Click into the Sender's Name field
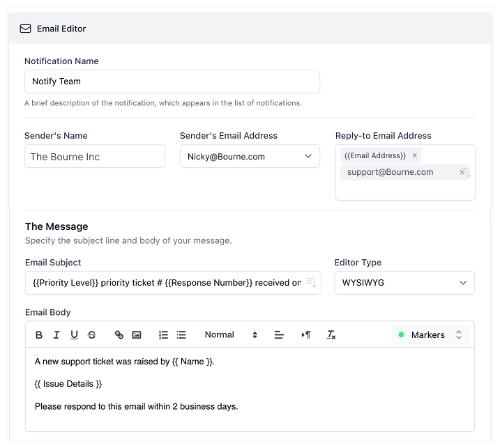The width and height of the screenshot is (500, 448). point(94,157)
